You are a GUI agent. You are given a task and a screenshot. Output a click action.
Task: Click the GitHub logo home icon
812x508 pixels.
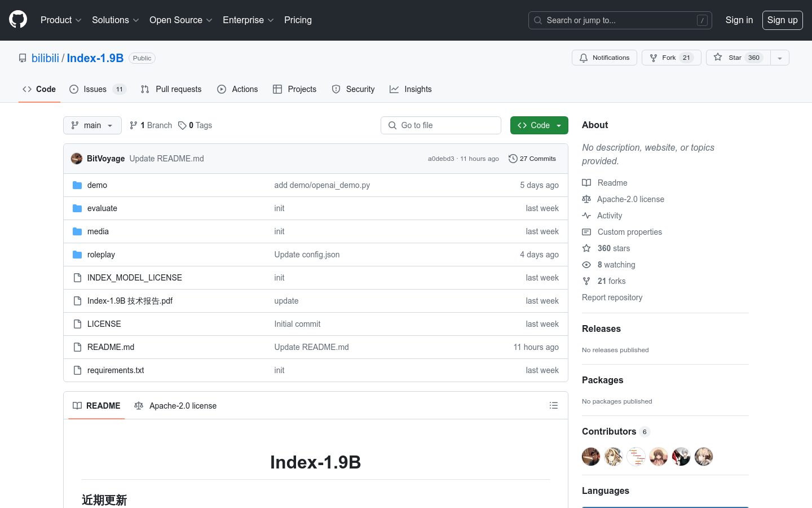coord(18,20)
